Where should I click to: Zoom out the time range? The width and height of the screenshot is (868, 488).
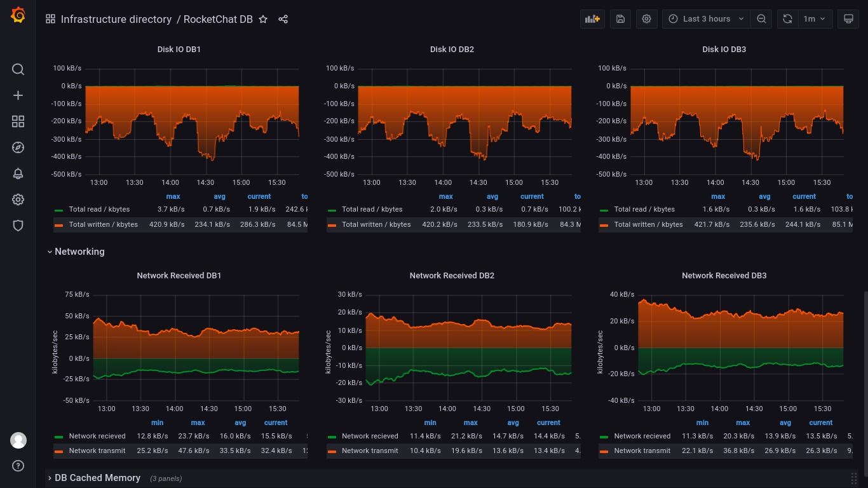(x=761, y=19)
